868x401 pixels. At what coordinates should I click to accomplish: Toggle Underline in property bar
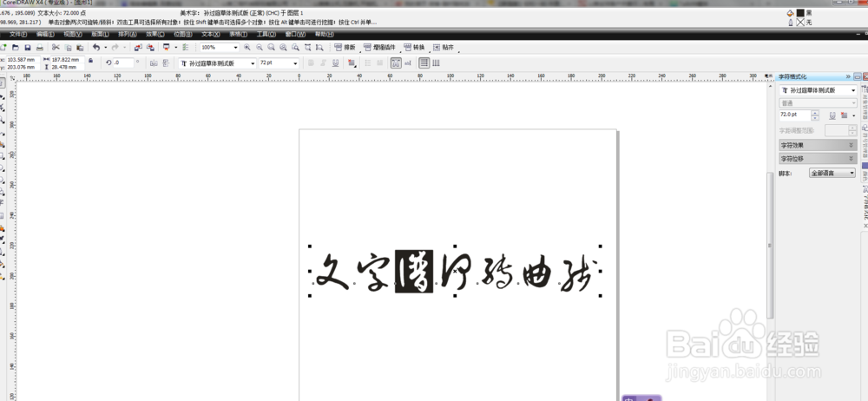pos(335,63)
